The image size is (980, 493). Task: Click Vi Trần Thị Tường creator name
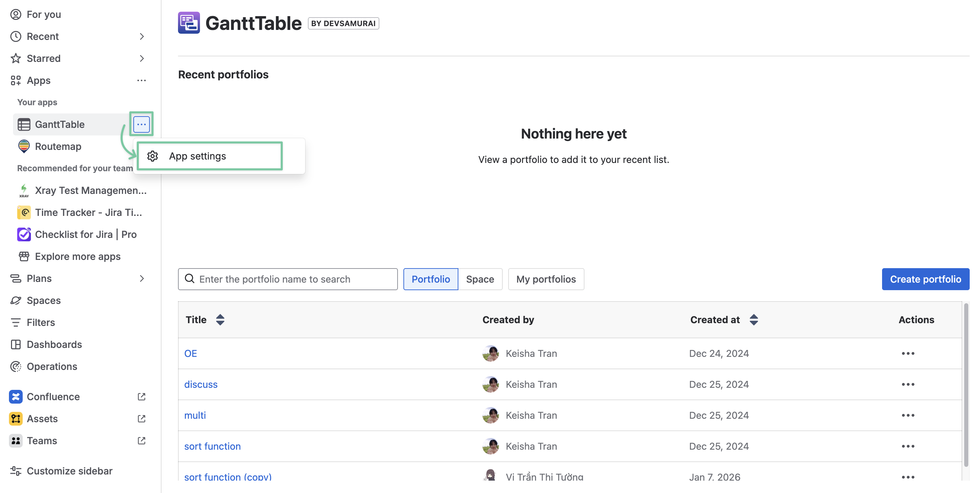544,476
